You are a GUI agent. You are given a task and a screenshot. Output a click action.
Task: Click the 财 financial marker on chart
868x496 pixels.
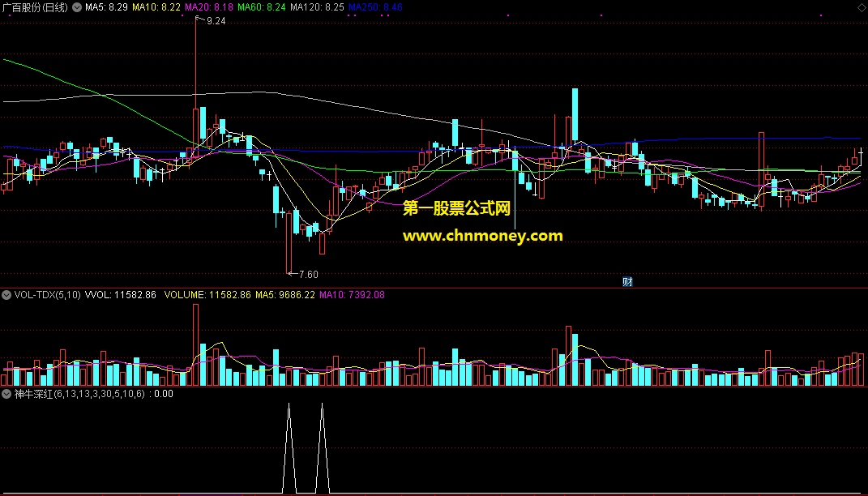point(627,282)
